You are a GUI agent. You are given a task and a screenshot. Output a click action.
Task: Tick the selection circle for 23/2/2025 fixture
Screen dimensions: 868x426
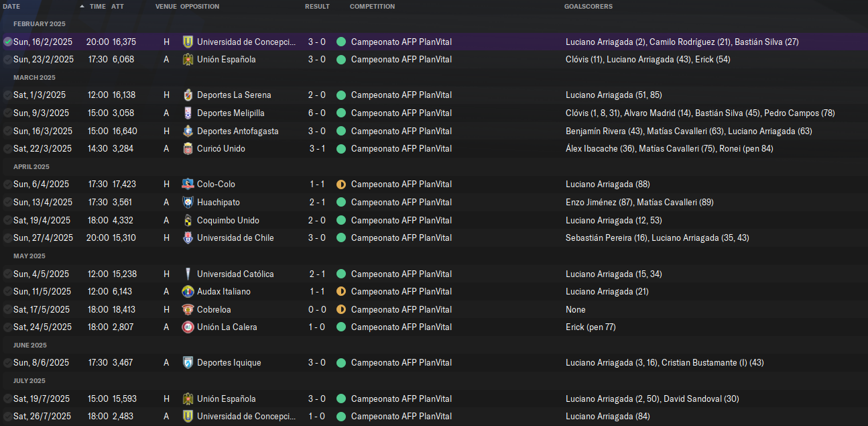[7, 59]
